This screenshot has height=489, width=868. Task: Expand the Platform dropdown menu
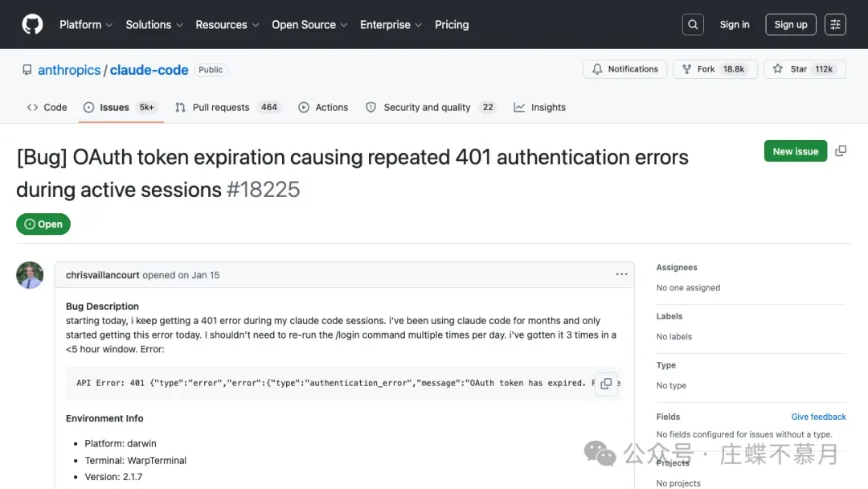[x=86, y=25]
